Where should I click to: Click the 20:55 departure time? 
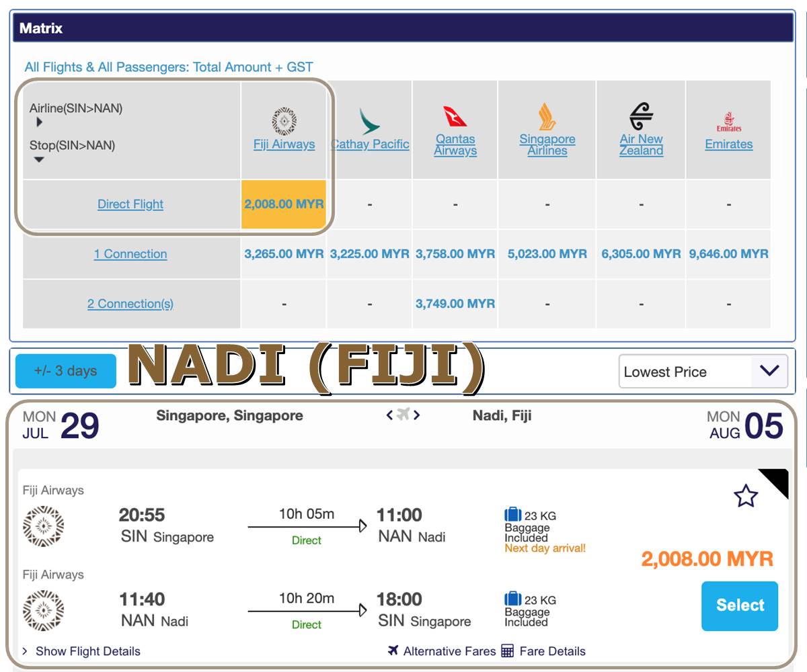point(142,515)
